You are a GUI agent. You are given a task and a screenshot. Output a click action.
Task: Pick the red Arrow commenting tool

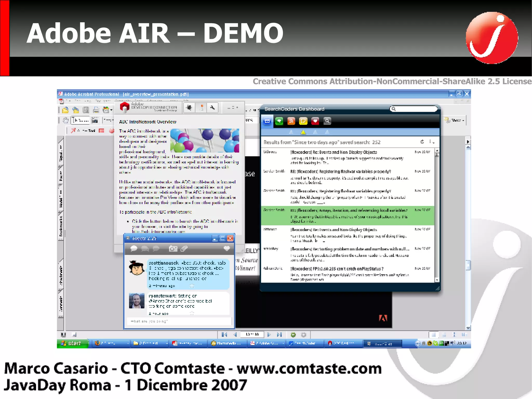click(x=73, y=130)
